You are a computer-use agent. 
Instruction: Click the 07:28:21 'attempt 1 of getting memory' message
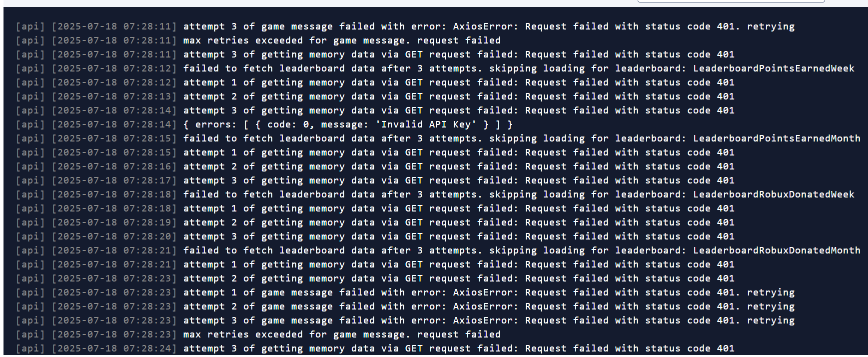[x=459, y=264]
